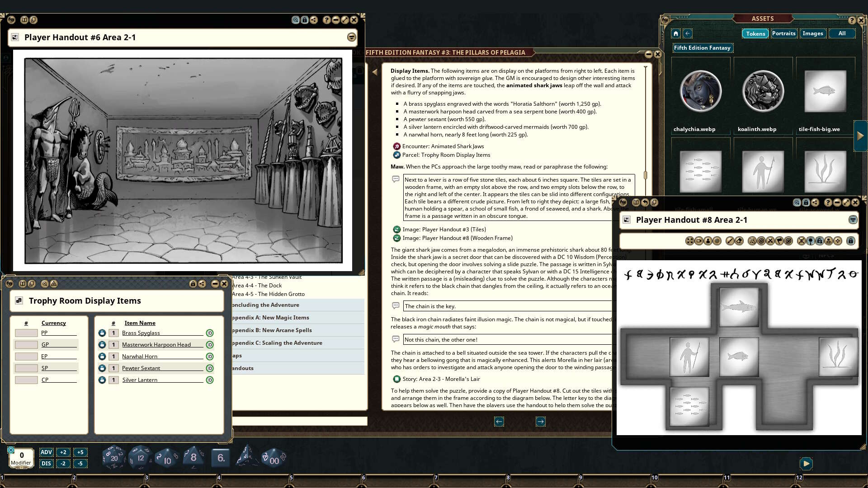Toggle the DIS disadvantage modifier
Image resolution: width=868 pixels, height=488 pixels.
[46, 463]
